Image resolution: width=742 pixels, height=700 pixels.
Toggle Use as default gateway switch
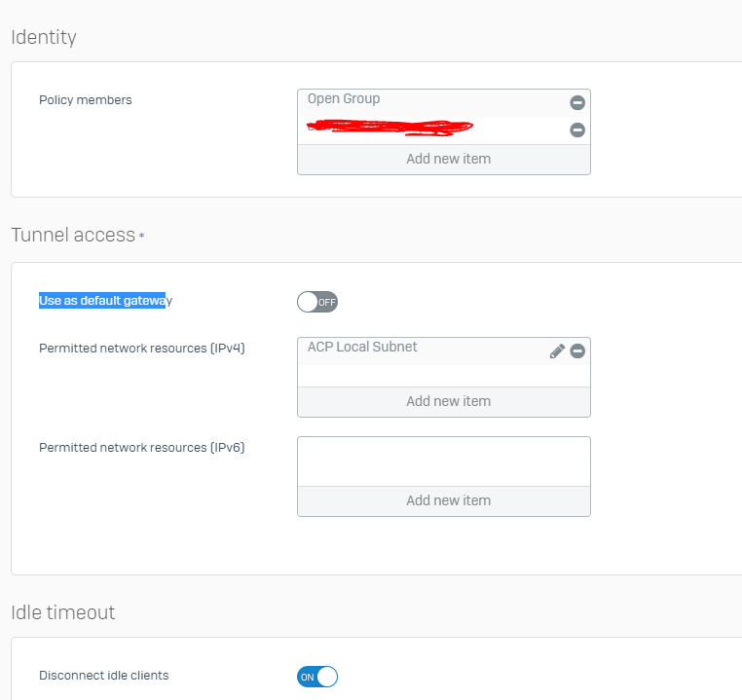pos(317,302)
